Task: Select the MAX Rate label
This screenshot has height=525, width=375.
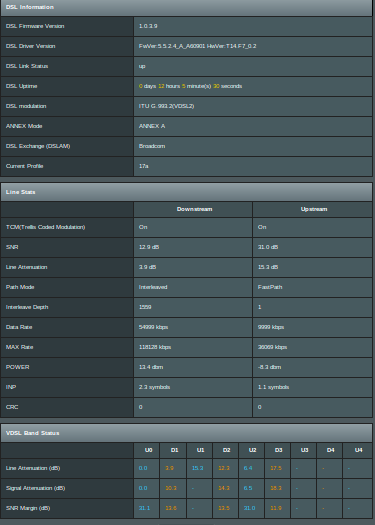Action: click(x=19, y=347)
